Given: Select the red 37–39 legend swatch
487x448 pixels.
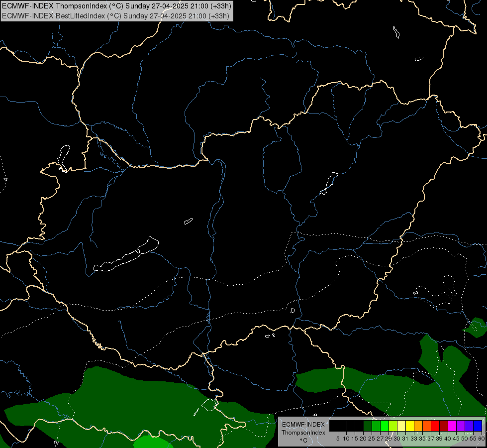Looking at the screenshot, I should click(435, 426).
